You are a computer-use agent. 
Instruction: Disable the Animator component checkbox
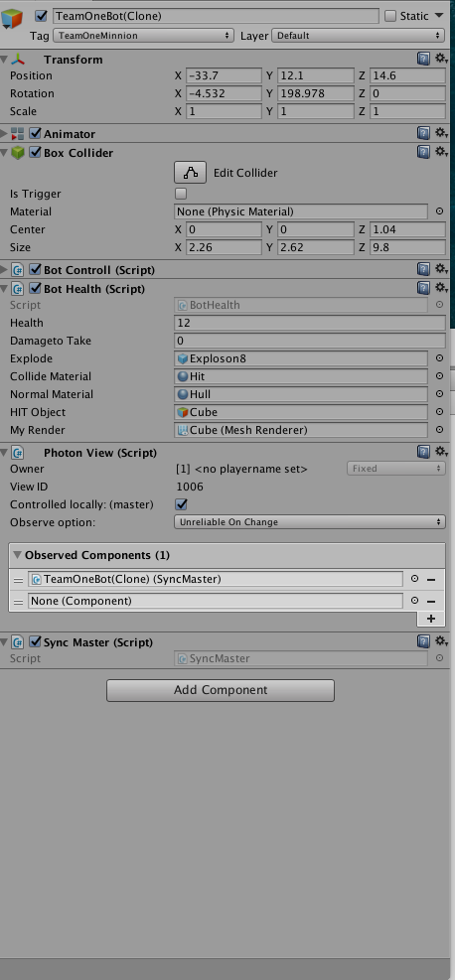pyautogui.click(x=36, y=134)
